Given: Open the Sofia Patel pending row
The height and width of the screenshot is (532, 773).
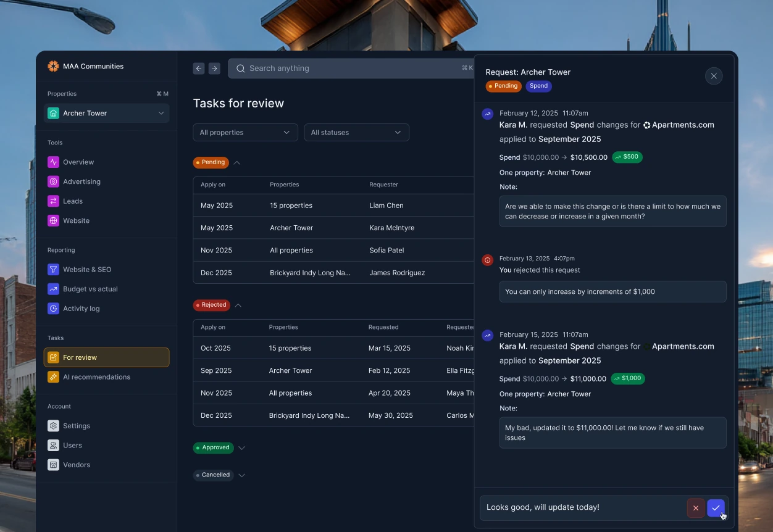Looking at the screenshot, I should 333,251.
